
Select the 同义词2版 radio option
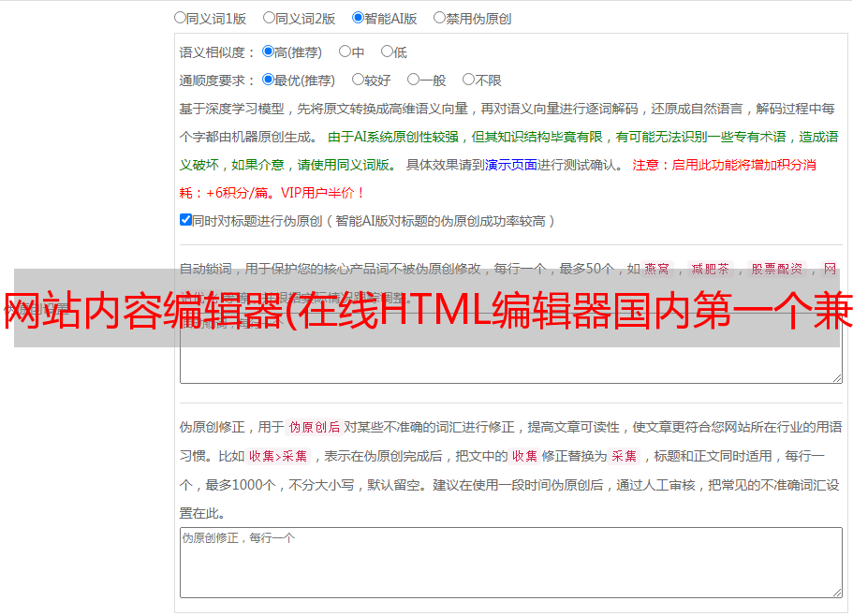269,18
